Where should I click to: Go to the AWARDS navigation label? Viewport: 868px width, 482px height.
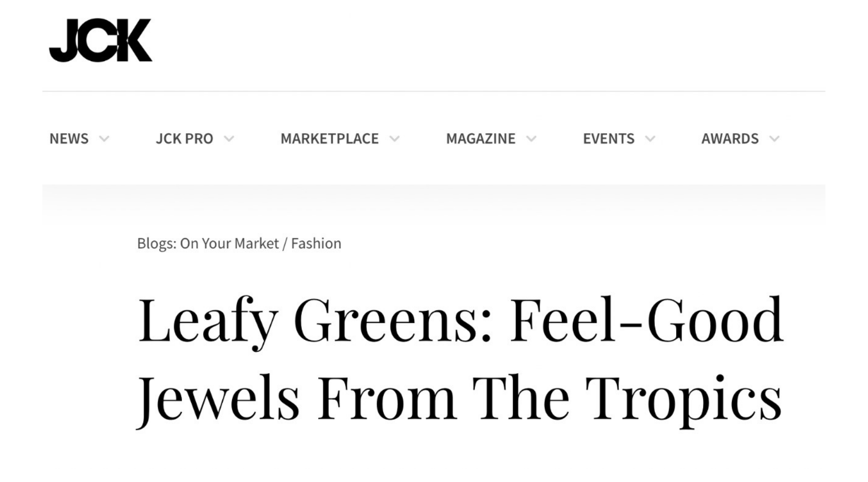click(730, 139)
